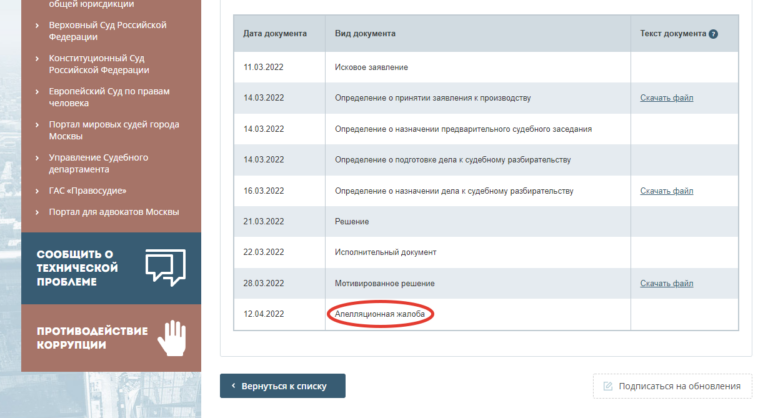Download file for Мотивированное решение
Screen dimensions: 768x418
click(x=666, y=283)
